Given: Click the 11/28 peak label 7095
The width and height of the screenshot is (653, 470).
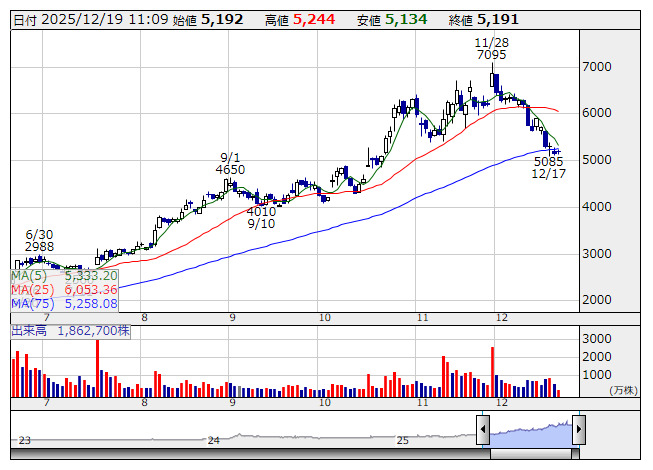Looking at the screenshot, I should pos(491,55).
